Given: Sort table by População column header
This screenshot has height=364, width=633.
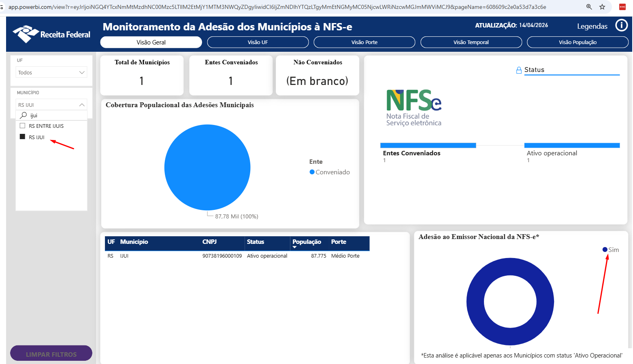Looking at the screenshot, I should pyautogui.click(x=307, y=242).
